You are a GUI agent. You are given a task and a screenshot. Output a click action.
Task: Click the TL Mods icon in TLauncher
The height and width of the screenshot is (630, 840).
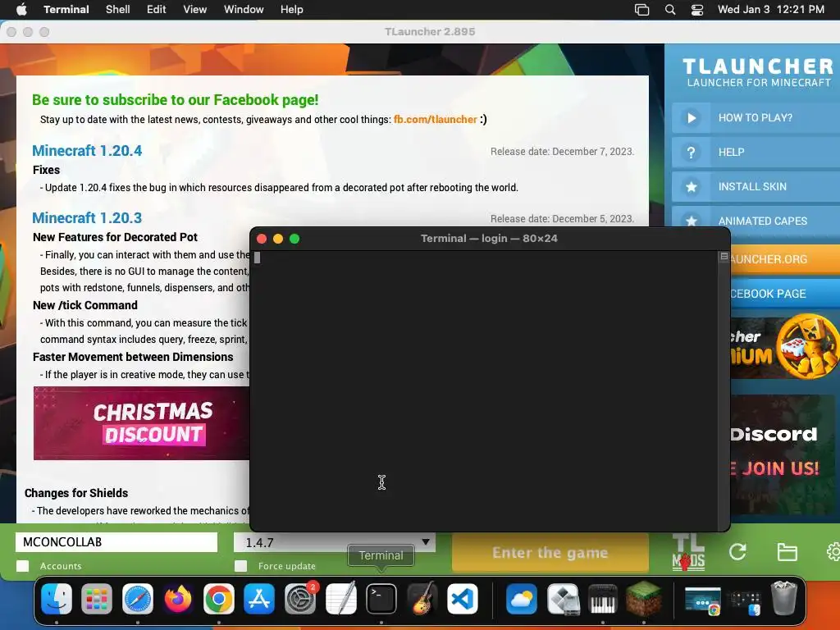(x=688, y=552)
